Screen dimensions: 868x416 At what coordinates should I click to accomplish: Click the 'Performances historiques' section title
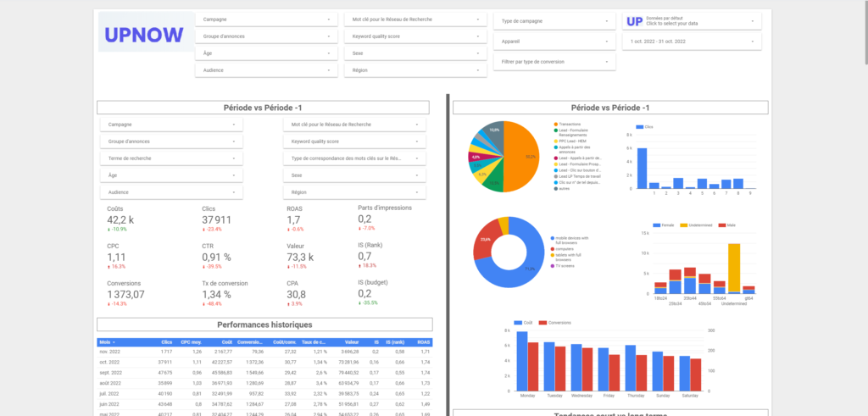click(264, 324)
